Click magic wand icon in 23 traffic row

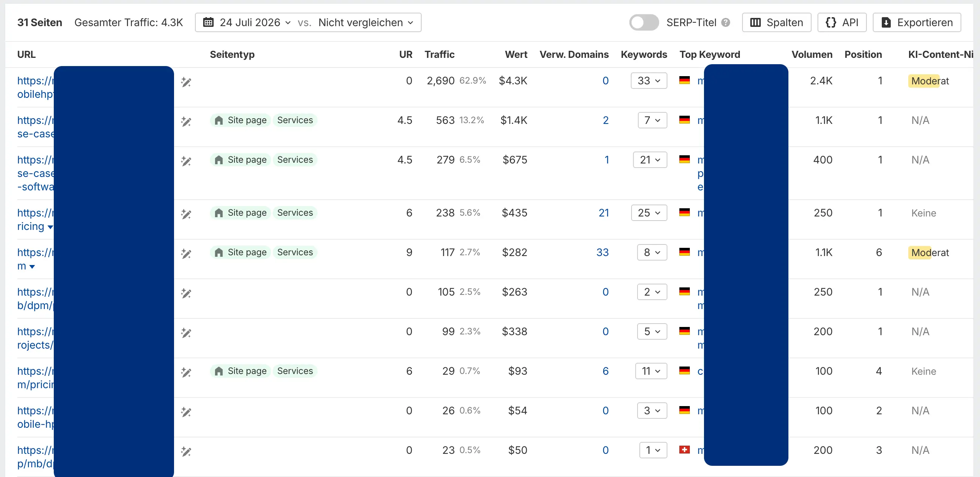(x=186, y=451)
